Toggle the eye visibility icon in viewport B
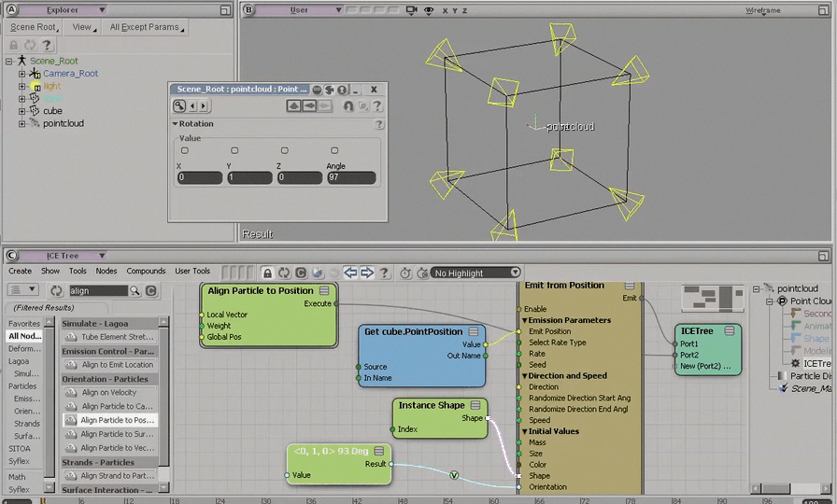 pos(429,10)
